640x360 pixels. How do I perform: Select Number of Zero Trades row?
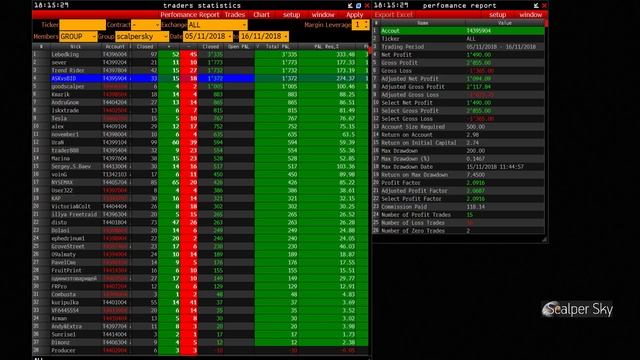pyautogui.click(x=458, y=231)
